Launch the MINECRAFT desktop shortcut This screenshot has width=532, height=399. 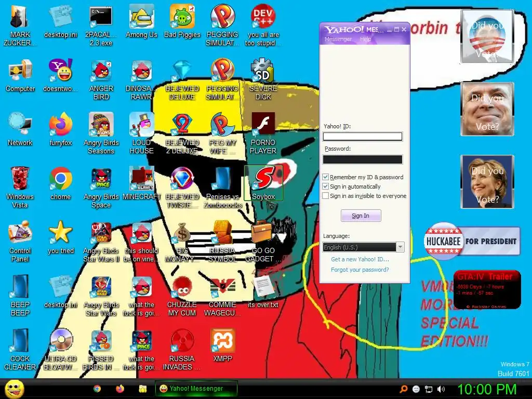[x=141, y=183]
